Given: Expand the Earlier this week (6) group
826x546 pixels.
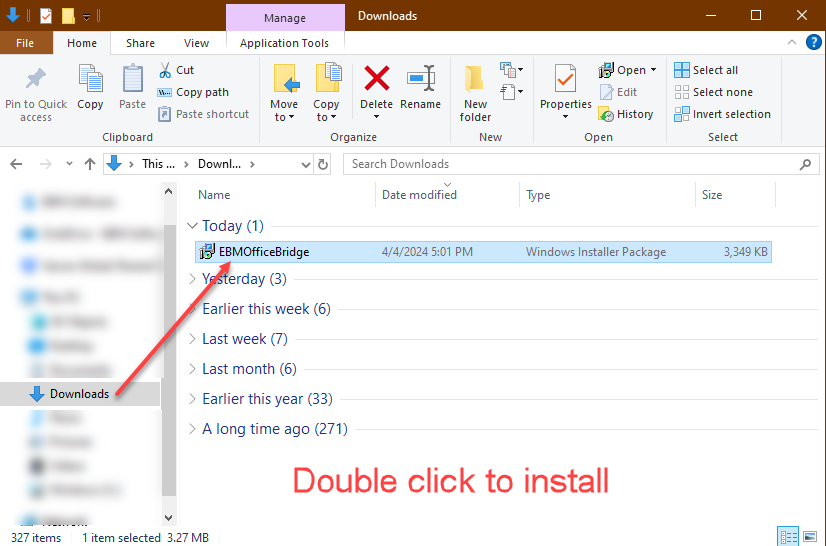Looking at the screenshot, I should point(192,309).
